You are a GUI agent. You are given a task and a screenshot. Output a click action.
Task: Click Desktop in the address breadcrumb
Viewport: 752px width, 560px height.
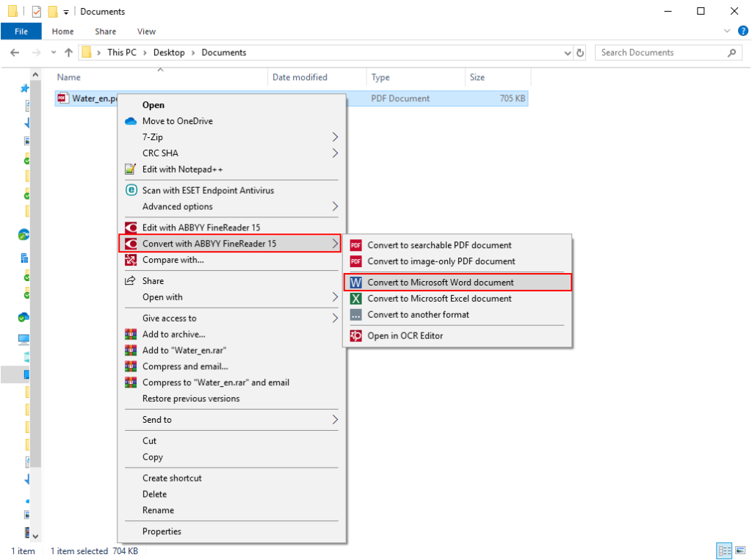169,53
